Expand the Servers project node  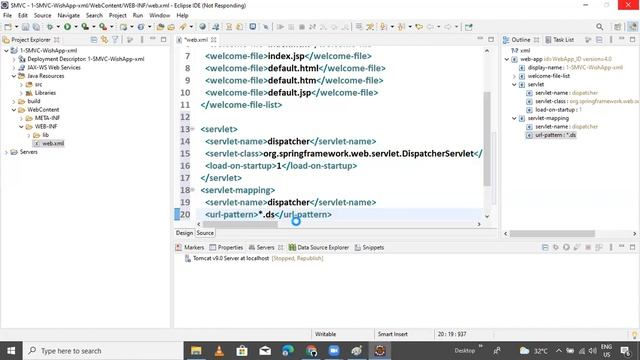coord(7,152)
